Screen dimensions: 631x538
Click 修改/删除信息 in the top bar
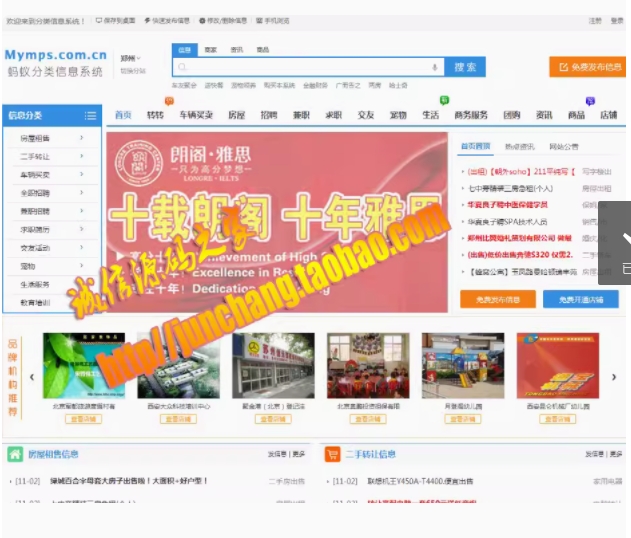(x=223, y=21)
